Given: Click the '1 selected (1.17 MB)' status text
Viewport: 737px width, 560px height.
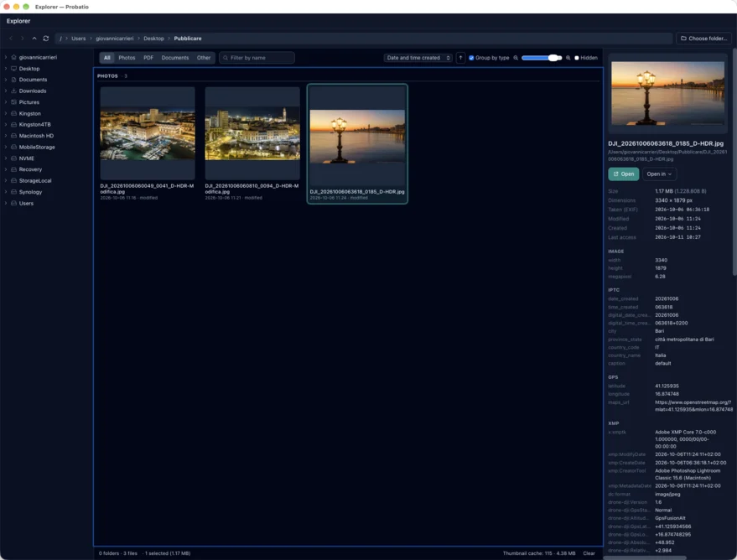Looking at the screenshot, I should point(168,553).
